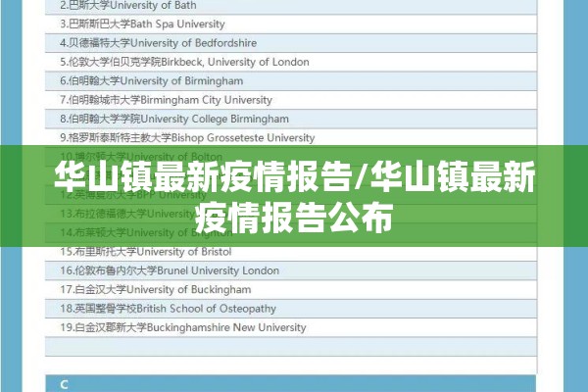This screenshot has width=588, height=392.
Task: Click the green banner title "华山镇最新疫情报告"
Action: click(203, 177)
